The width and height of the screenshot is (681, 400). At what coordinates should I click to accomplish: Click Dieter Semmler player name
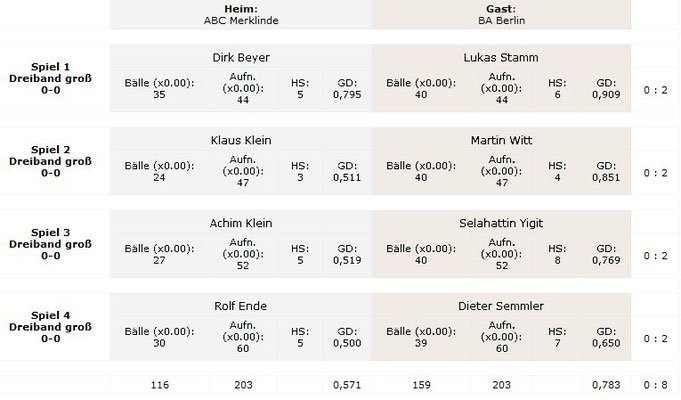click(501, 306)
